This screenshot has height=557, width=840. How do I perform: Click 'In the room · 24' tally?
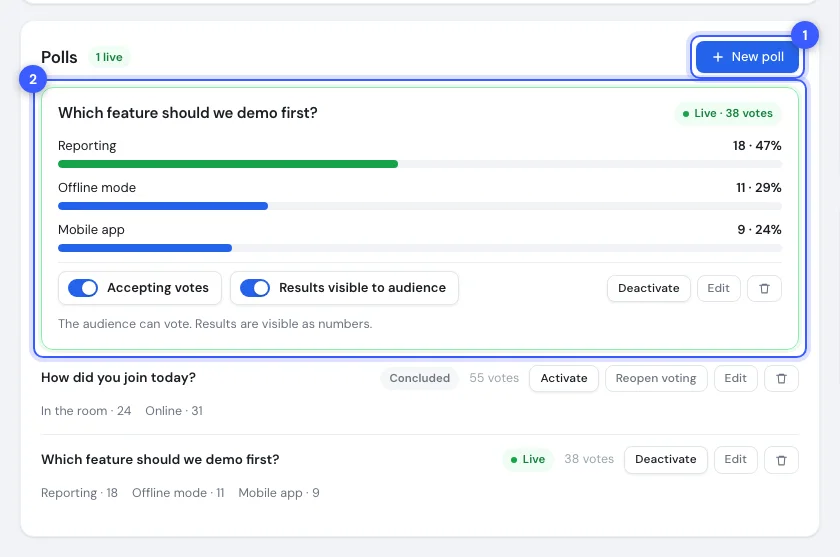point(86,411)
